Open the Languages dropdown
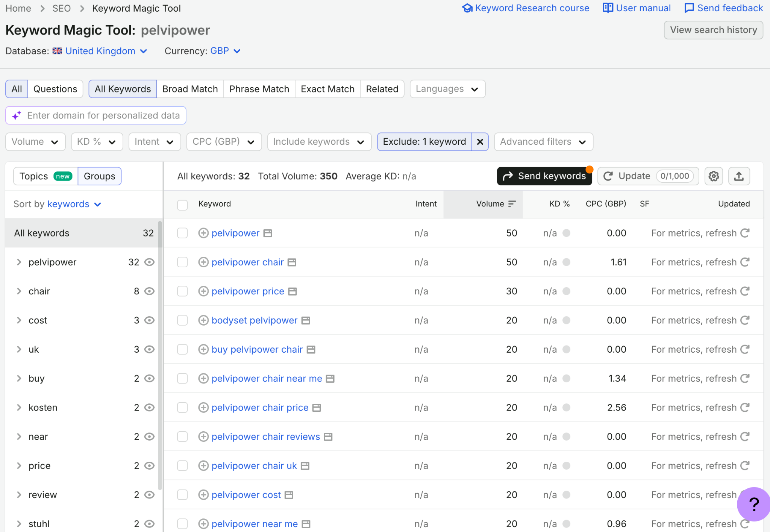 (447, 89)
